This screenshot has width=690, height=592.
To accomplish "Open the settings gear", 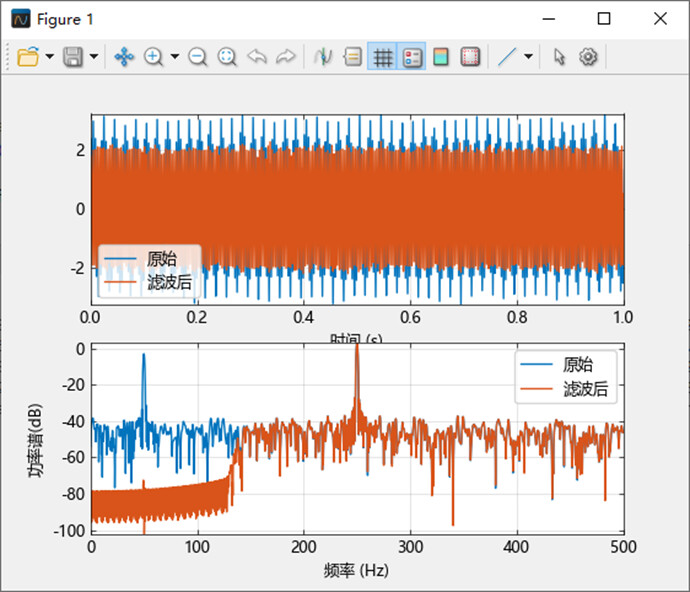I will pyautogui.click(x=588, y=57).
